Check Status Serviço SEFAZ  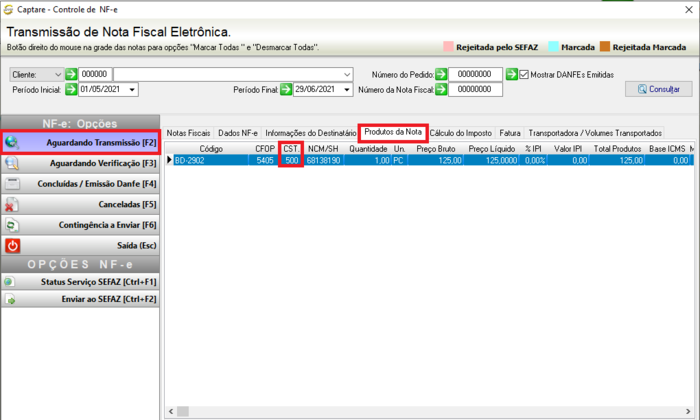(x=80, y=282)
